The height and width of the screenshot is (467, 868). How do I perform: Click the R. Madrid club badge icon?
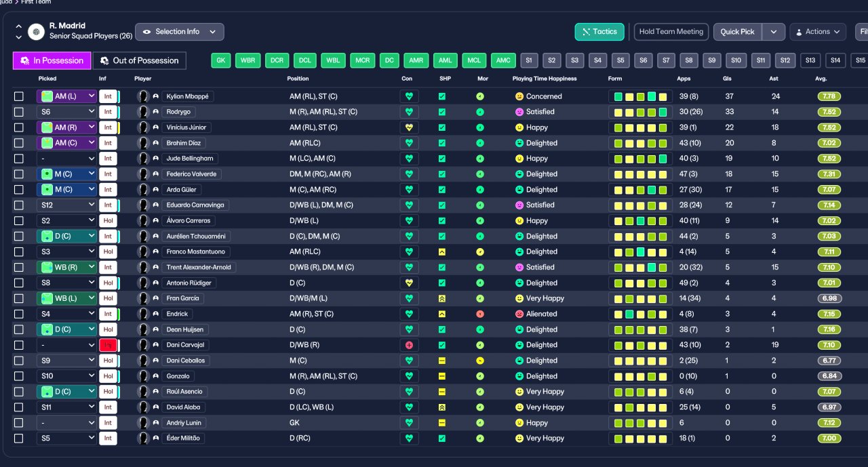36,31
